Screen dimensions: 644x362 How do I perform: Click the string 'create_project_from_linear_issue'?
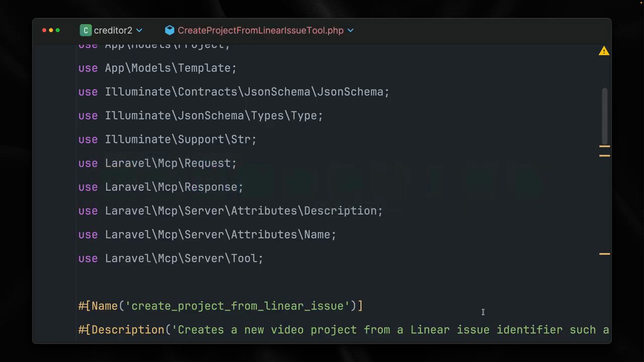pyautogui.click(x=237, y=306)
